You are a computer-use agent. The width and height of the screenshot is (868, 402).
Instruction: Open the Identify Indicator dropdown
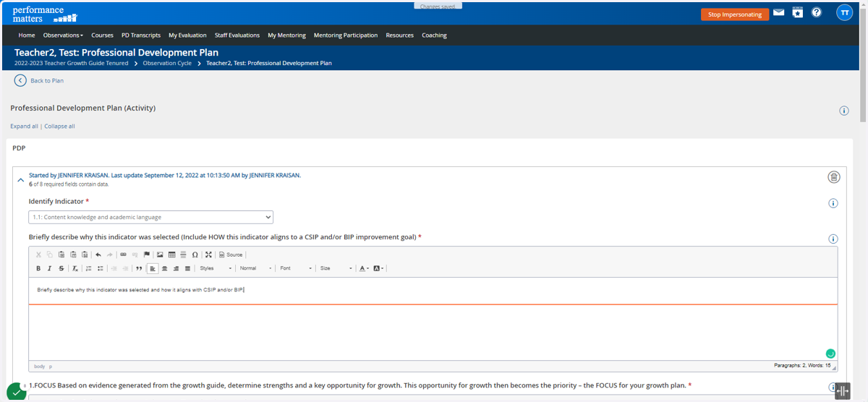pos(151,217)
